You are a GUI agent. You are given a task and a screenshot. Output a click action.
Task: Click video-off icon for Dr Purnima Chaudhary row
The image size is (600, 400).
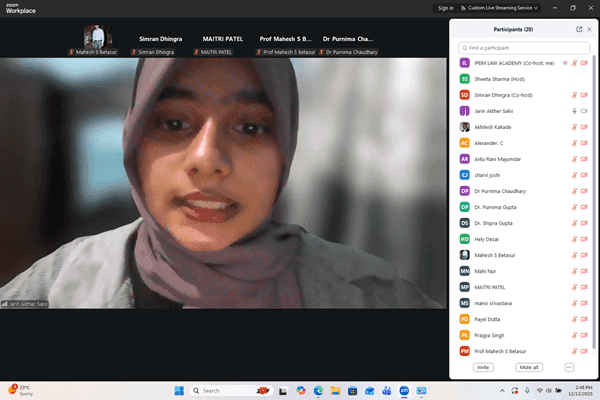584,191
